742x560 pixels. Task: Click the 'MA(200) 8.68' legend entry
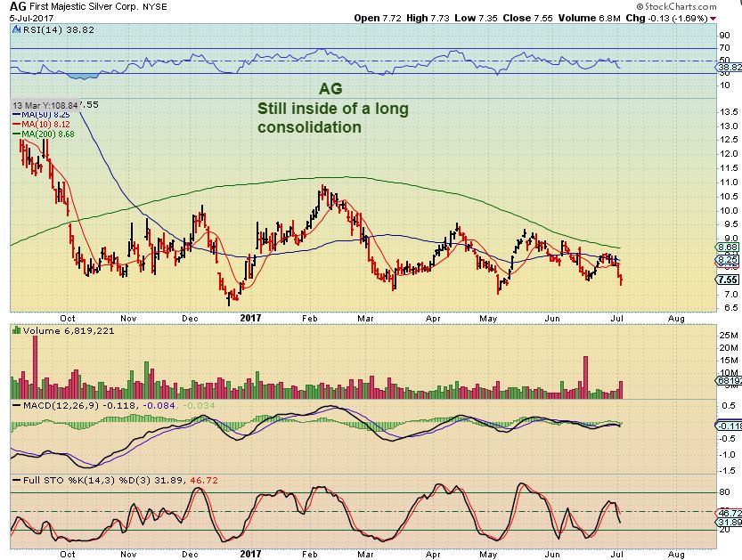point(44,134)
